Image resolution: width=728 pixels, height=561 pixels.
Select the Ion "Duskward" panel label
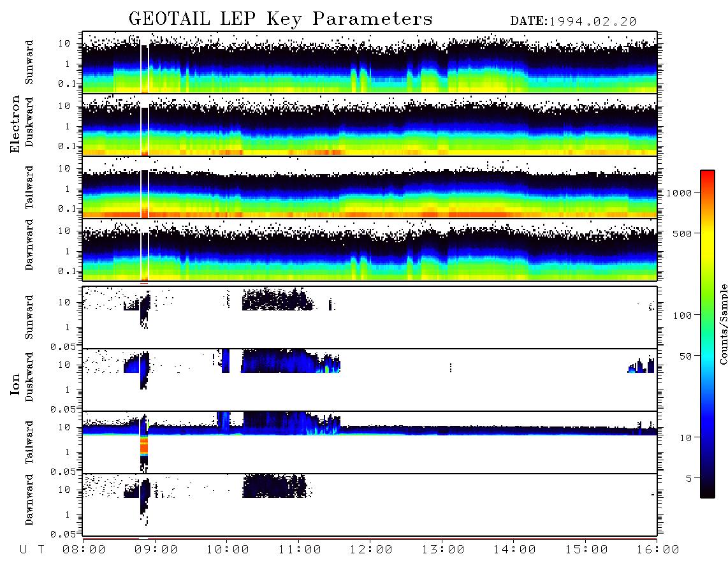tap(29, 377)
